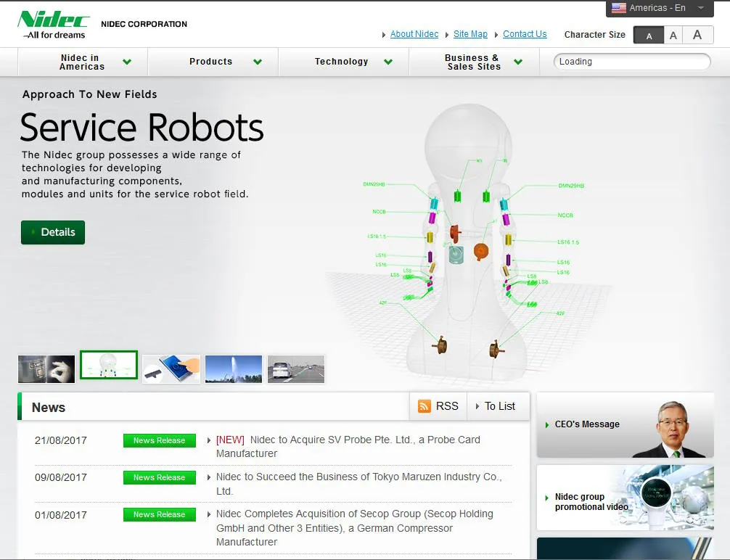Screen dimensions: 730x560
Task: Click the chevron beside Business & Sales Sites
Action: 518,62
